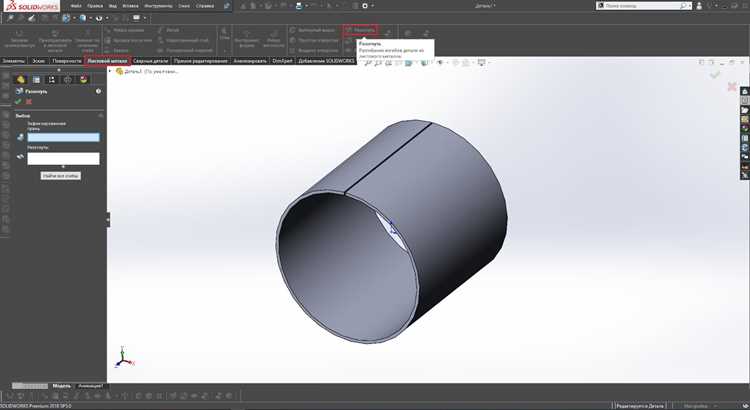Click the fixed face selection field
Screen dimensions: 750x410
[63, 137]
